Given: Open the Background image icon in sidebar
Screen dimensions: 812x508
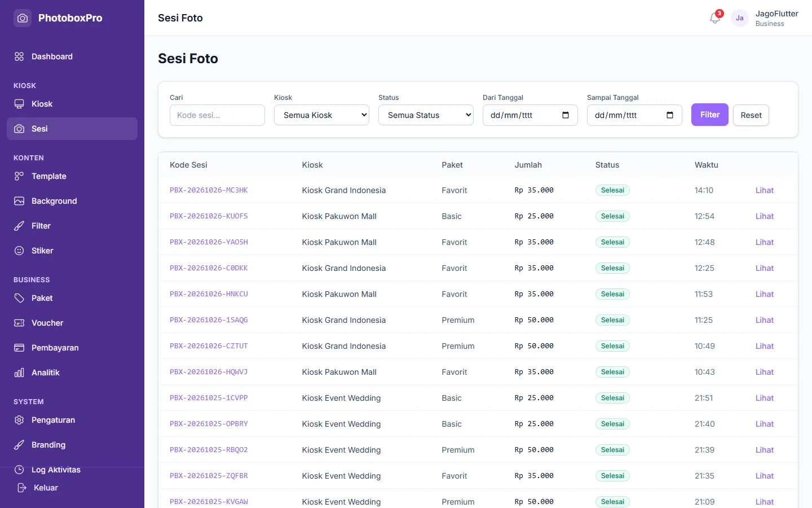Looking at the screenshot, I should [x=19, y=201].
